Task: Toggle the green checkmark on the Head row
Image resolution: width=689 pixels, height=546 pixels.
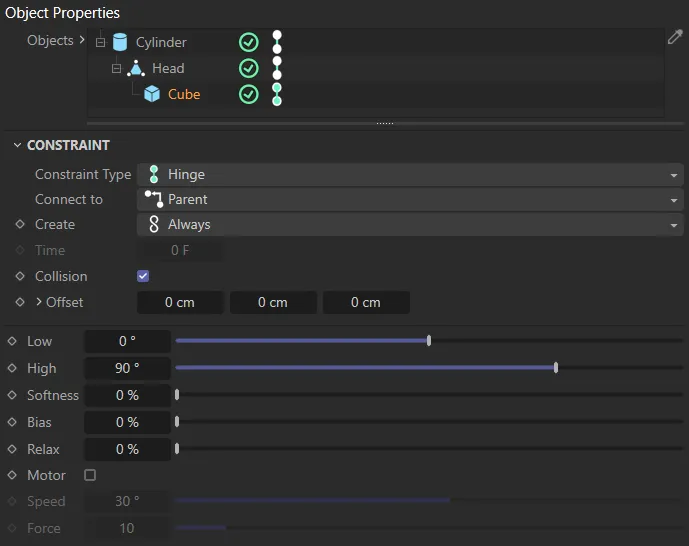Action: pyautogui.click(x=249, y=68)
